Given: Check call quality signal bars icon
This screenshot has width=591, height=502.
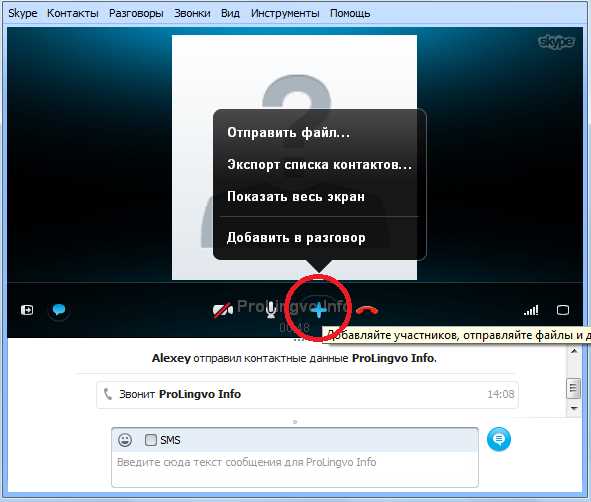Looking at the screenshot, I should click(531, 311).
